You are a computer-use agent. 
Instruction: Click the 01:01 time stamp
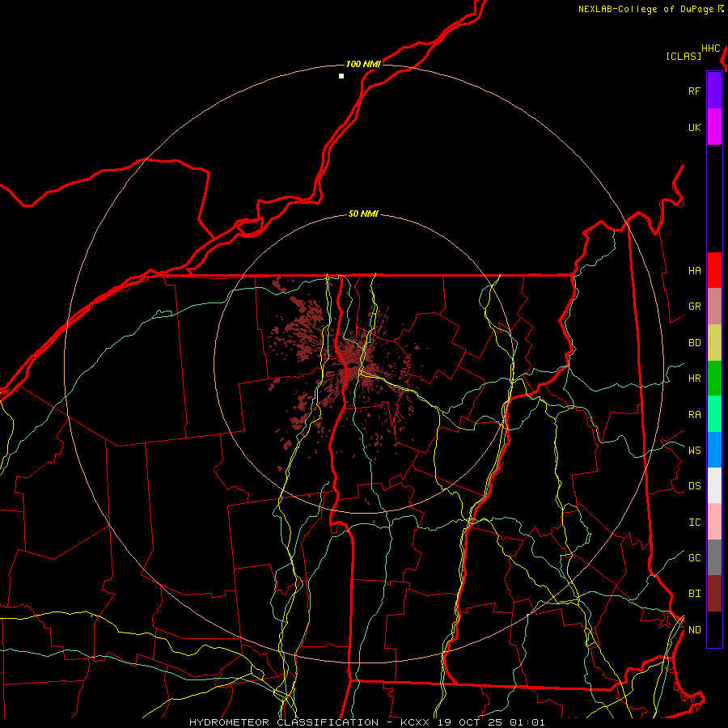(527, 722)
